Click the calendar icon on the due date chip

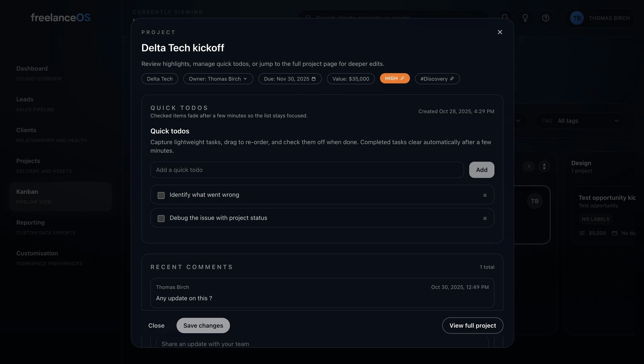click(x=314, y=79)
